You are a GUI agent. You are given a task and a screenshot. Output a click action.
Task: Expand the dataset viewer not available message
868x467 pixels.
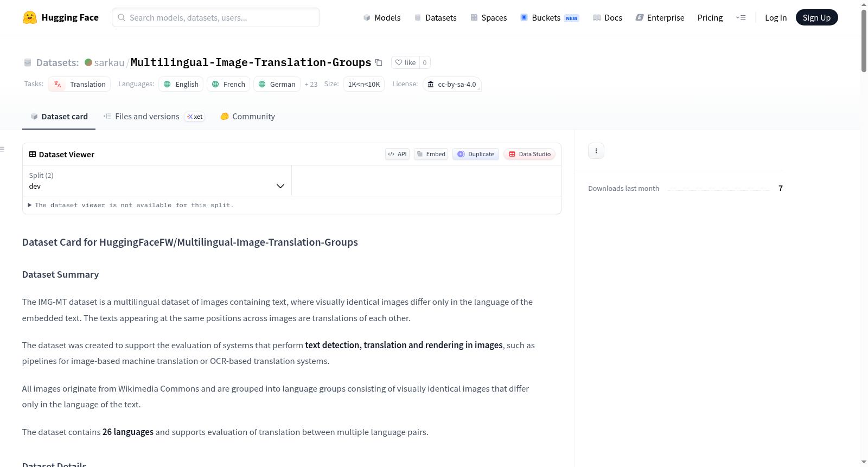[131, 205]
